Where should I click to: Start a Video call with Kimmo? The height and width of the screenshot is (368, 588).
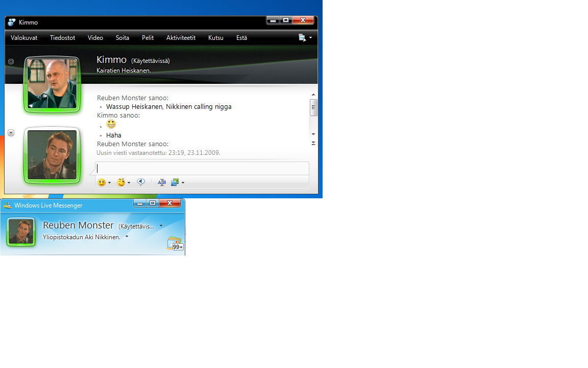click(95, 38)
